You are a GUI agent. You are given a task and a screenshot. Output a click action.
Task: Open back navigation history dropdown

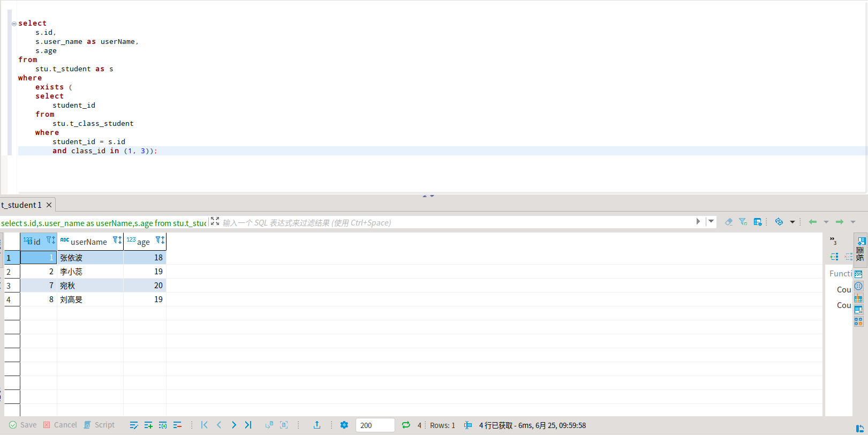click(826, 222)
